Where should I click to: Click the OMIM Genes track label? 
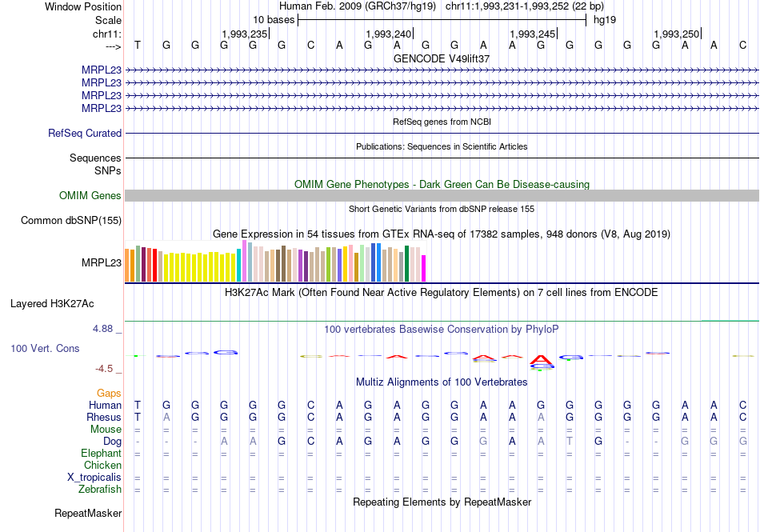click(x=90, y=195)
